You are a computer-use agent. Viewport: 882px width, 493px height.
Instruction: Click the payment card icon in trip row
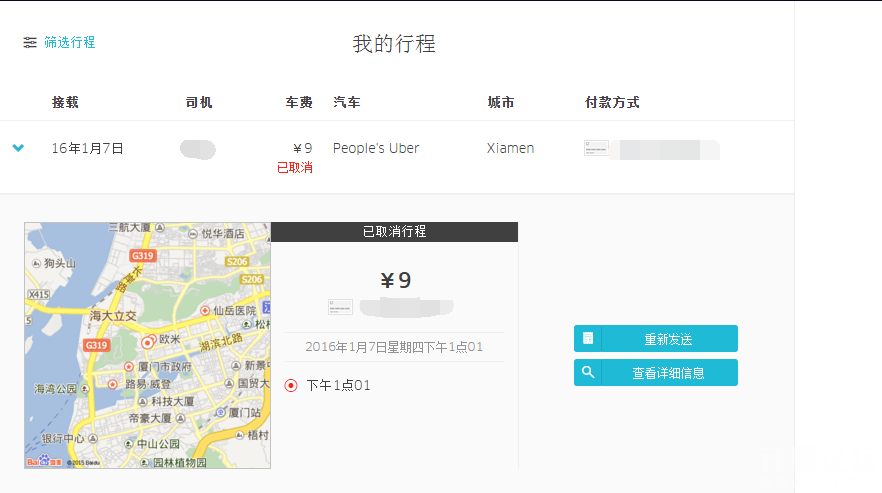pyautogui.click(x=596, y=148)
